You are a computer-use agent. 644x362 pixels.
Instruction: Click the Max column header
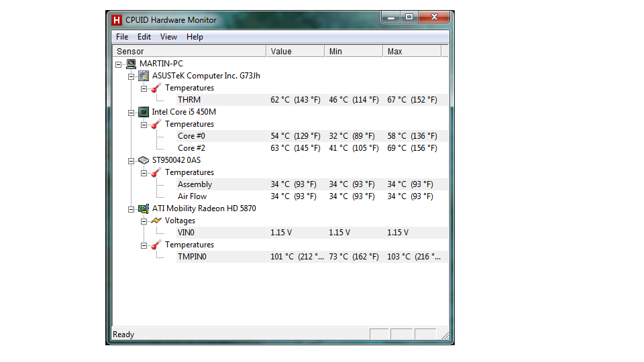pos(412,52)
